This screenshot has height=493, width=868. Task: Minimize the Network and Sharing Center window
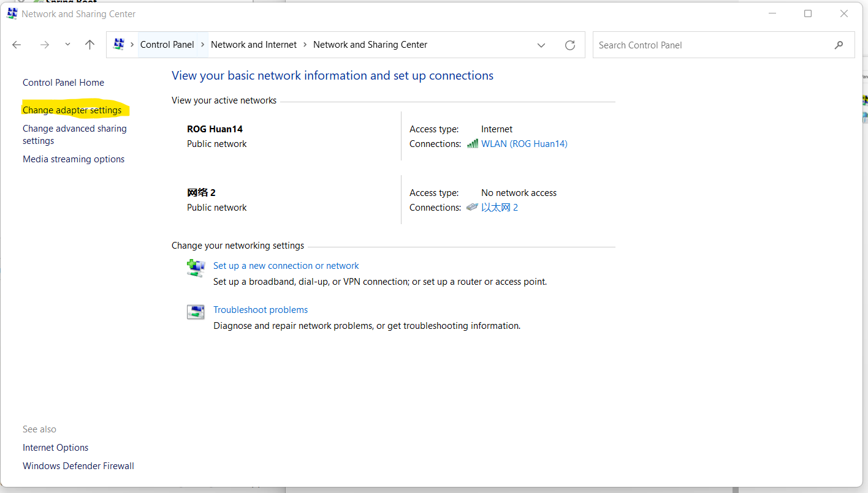[772, 13]
